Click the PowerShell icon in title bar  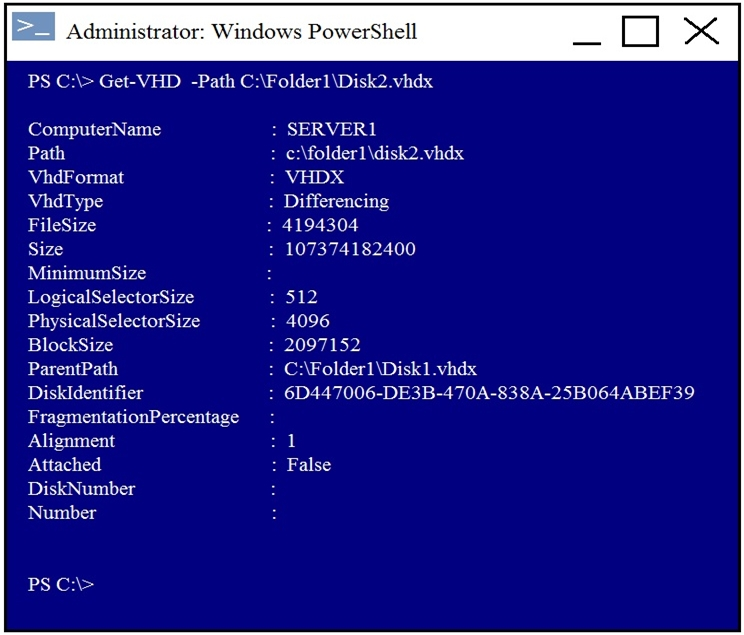(x=33, y=27)
